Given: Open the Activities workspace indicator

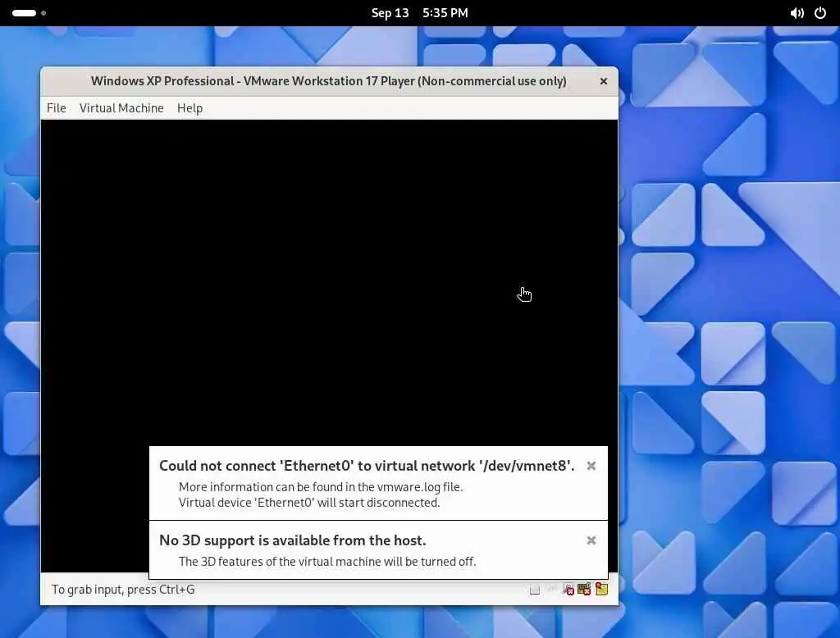Looking at the screenshot, I should pyautogui.click(x=29, y=13).
